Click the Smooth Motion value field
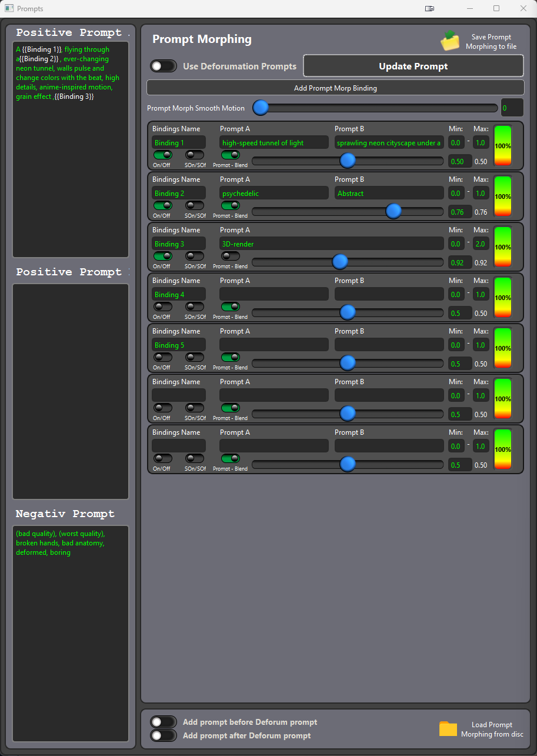The width and height of the screenshot is (537, 756). (512, 108)
